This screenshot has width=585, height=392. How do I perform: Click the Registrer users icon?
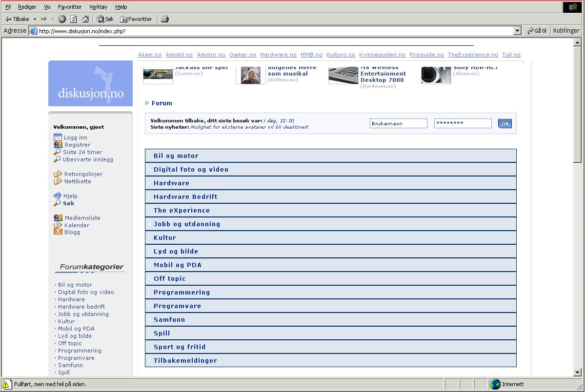click(58, 145)
